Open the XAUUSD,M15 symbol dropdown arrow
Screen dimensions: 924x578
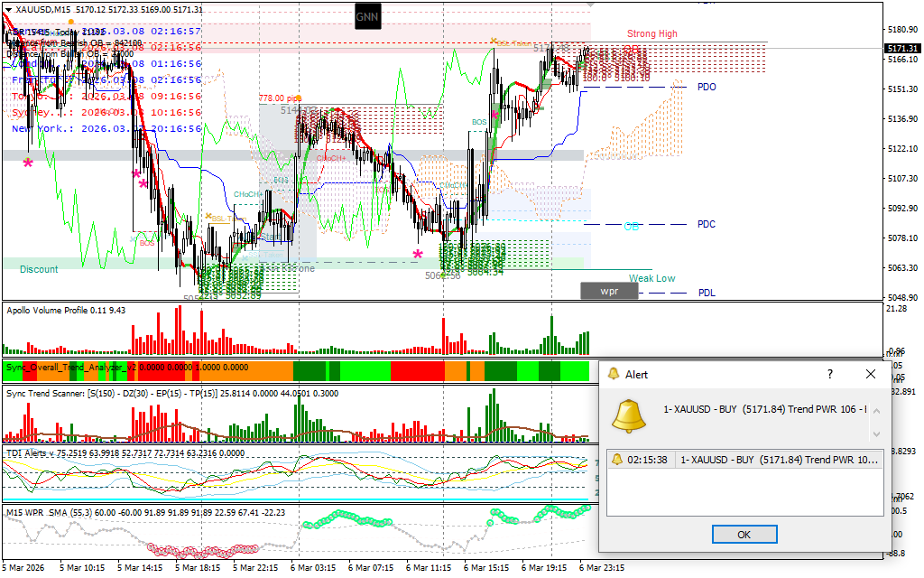9,9
